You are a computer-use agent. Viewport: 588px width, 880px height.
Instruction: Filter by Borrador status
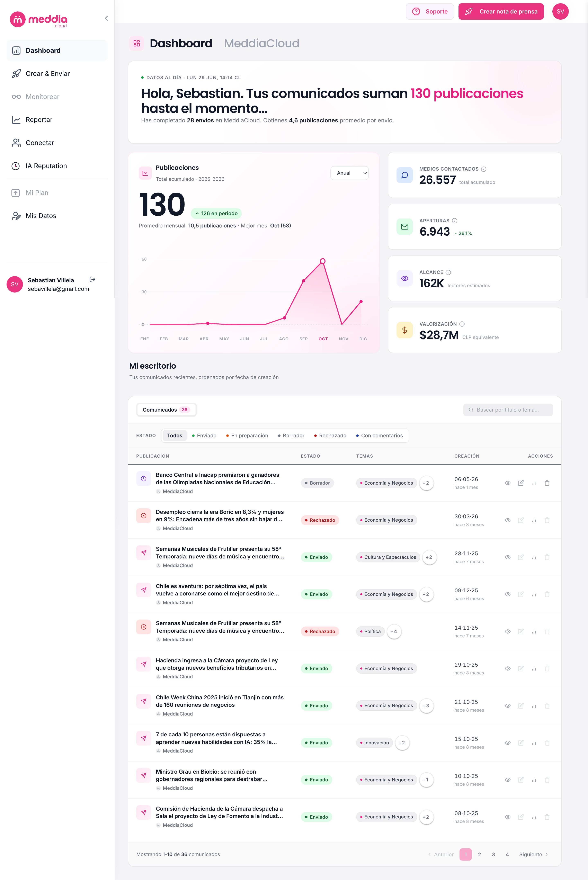291,435
